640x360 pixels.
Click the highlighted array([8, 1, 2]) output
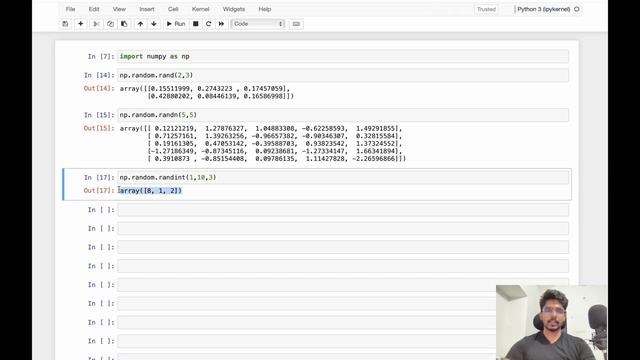(x=151, y=191)
